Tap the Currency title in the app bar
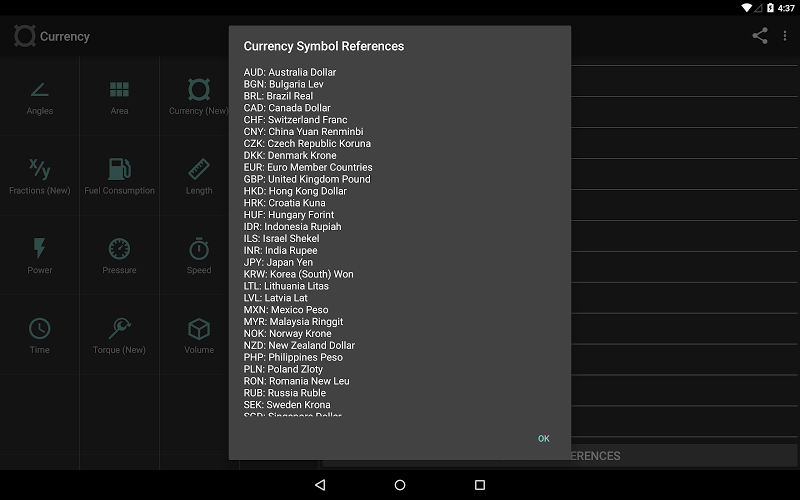Viewport: 800px width, 500px height. point(65,36)
